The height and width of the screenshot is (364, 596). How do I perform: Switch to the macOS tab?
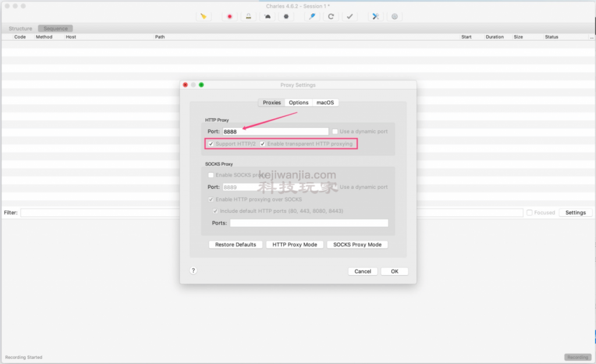(x=325, y=102)
